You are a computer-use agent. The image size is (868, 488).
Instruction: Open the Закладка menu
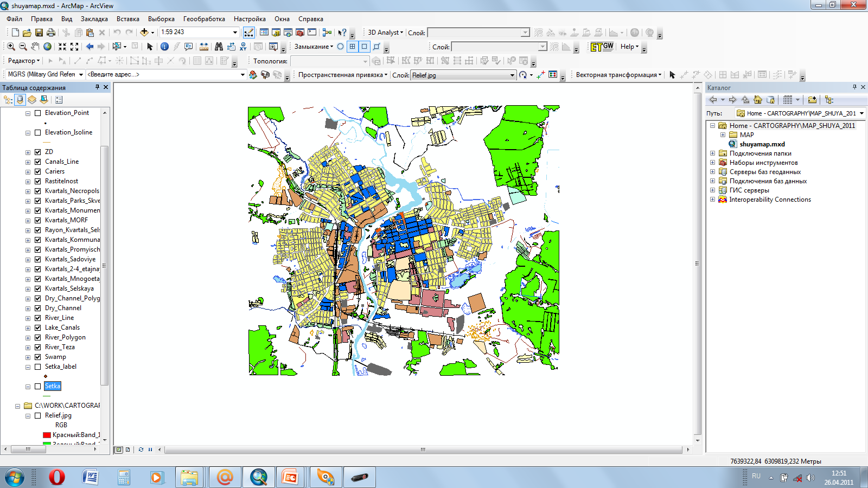94,19
